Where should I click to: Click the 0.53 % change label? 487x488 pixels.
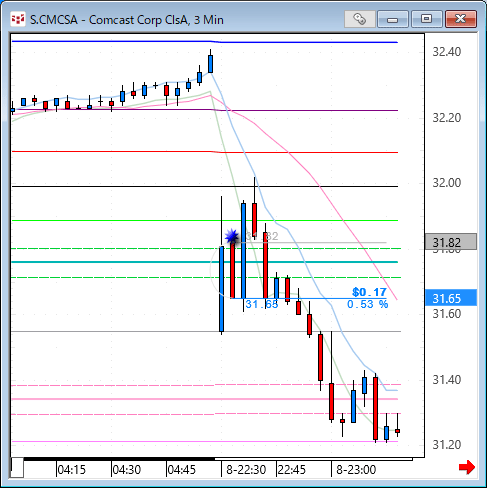click(x=368, y=304)
